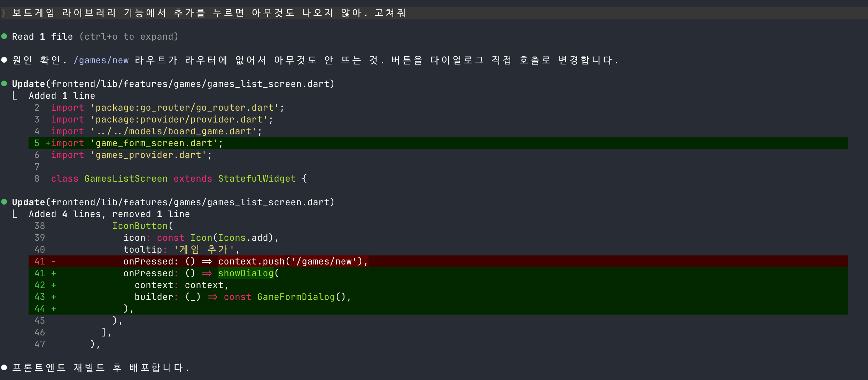
Task: Click the prompt chevron at the top input line
Action: pyautogui.click(x=3, y=13)
